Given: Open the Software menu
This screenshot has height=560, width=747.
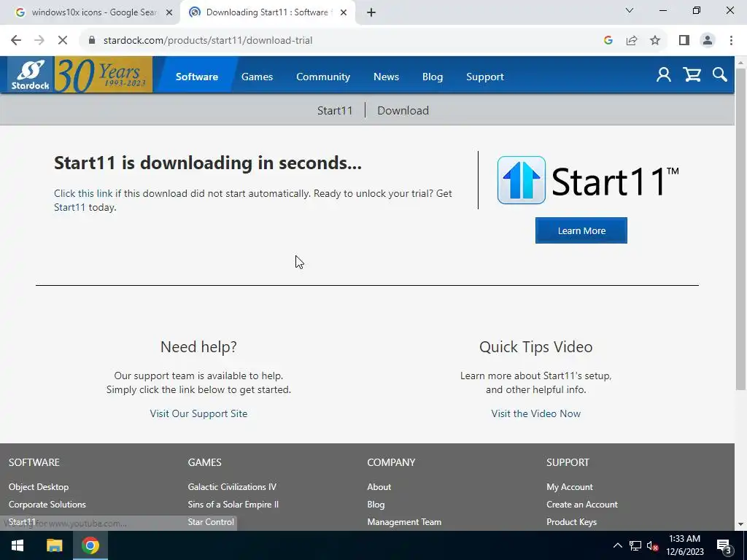Looking at the screenshot, I should (x=197, y=77).
